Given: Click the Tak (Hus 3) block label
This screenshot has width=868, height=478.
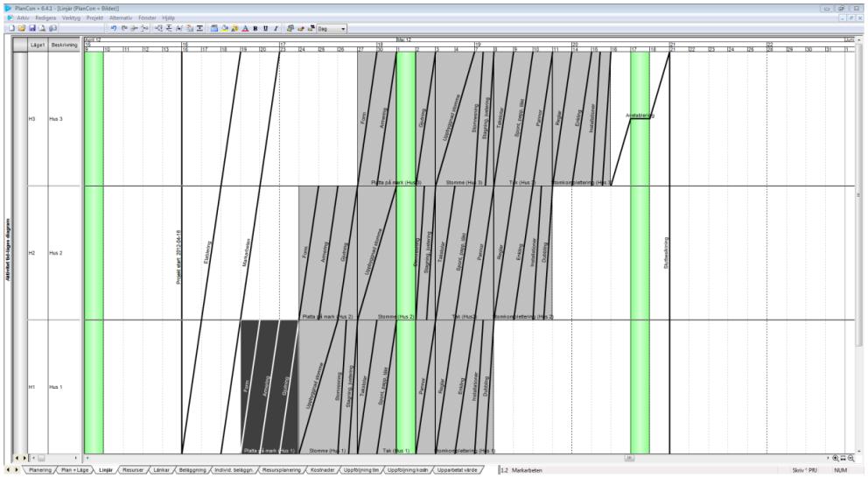Looking at the screenshot, I should 522,182.
